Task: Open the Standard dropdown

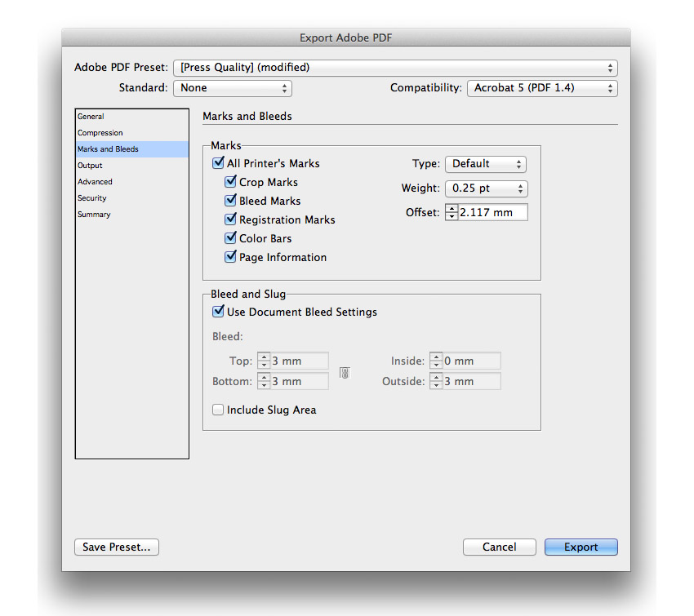Action: (233, 88)
